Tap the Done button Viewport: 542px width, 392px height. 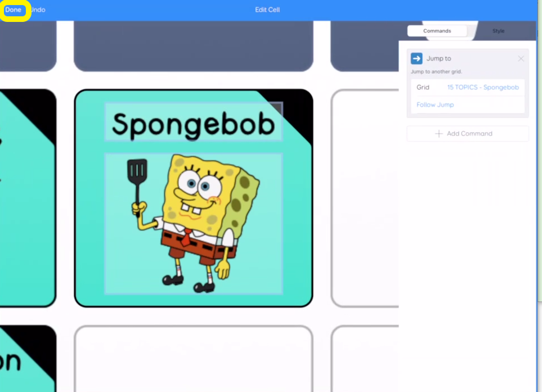tap(14, 10)
